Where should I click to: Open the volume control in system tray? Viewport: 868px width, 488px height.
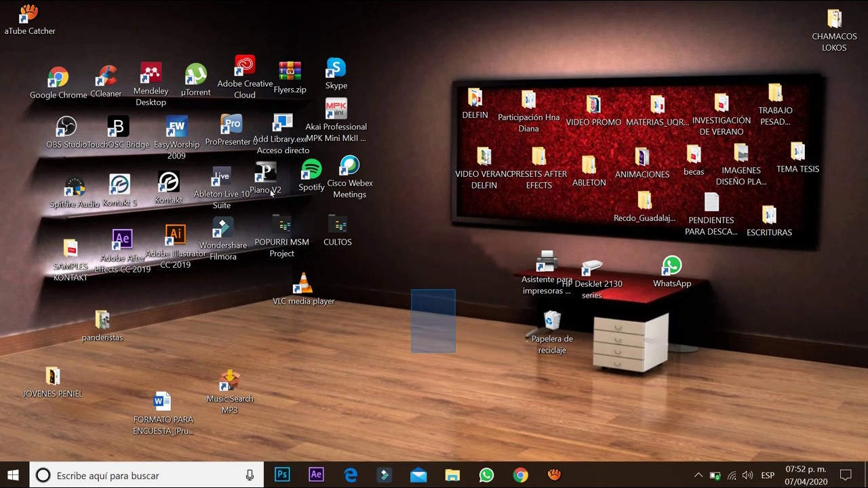(747, 475)
